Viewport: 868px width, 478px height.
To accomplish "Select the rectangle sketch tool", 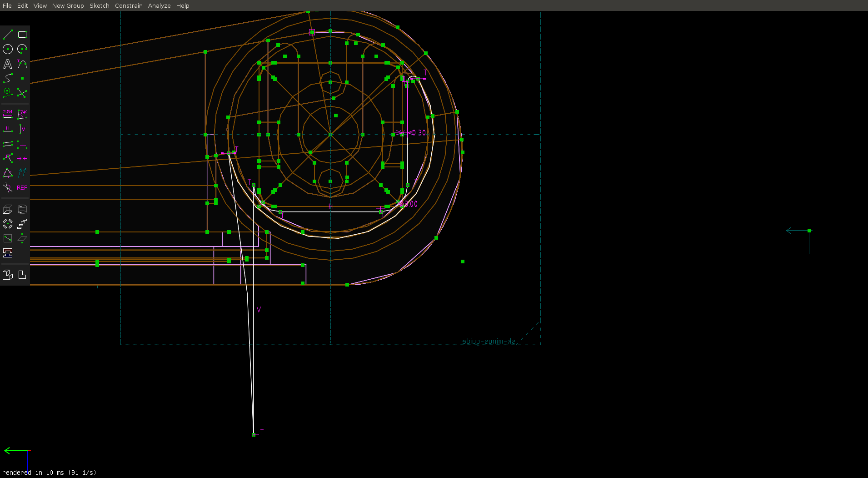I will [x=22, y=35].
